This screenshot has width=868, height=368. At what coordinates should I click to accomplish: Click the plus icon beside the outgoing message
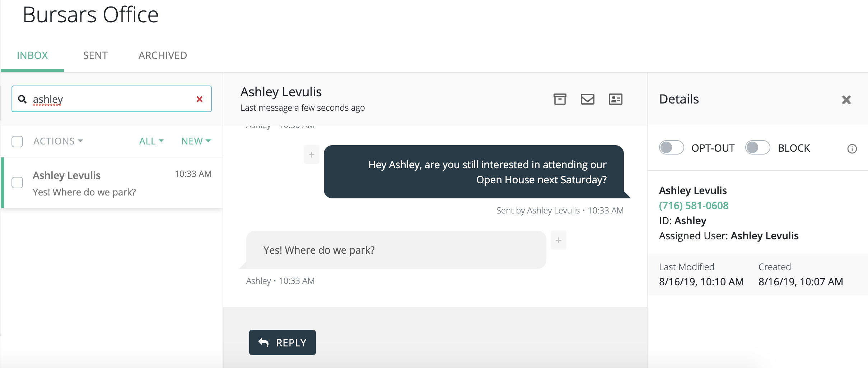click(x=312, y=155)
